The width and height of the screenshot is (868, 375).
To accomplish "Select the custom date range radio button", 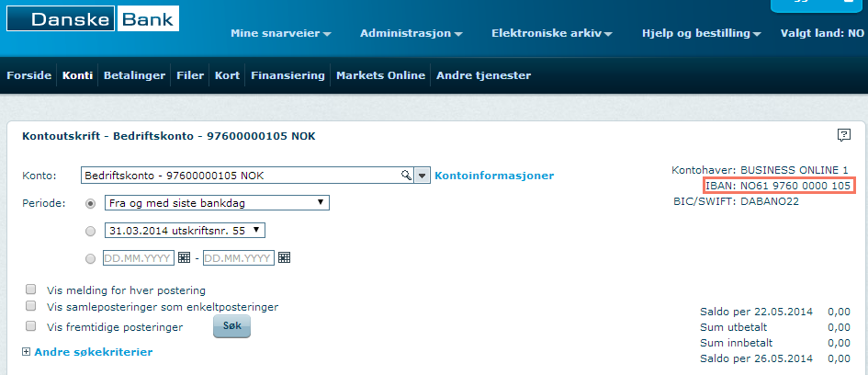I will click(x=90, y=258).
